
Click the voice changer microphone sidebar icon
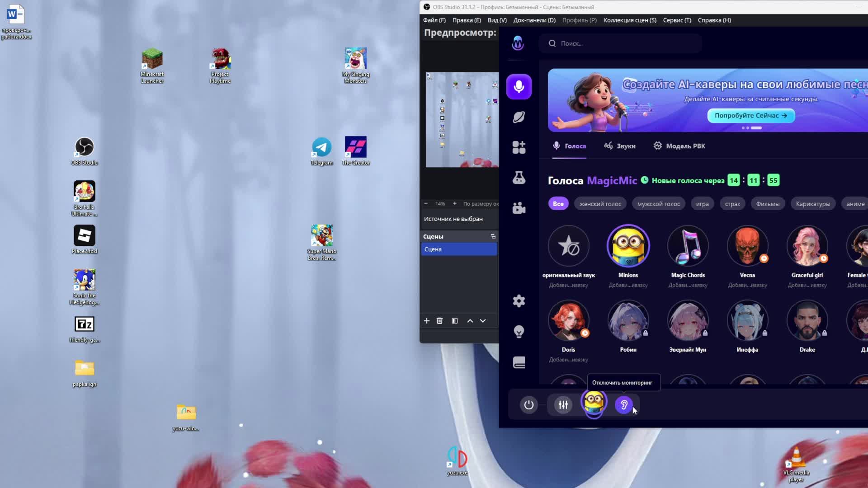tap(519, 87)
